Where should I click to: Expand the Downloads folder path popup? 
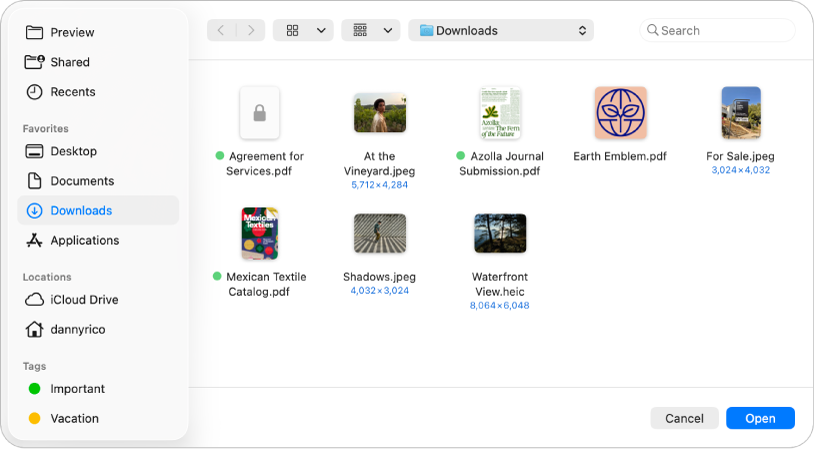click(x=501, y=31)
